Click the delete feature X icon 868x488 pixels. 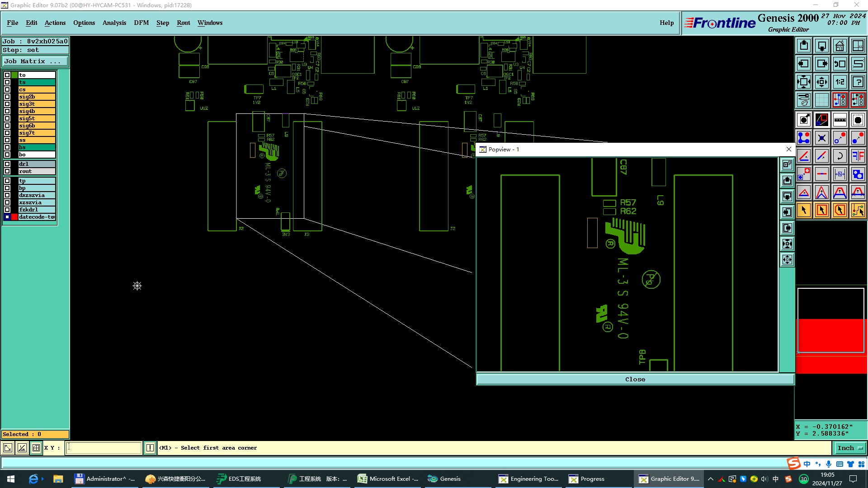coord(821,138)
